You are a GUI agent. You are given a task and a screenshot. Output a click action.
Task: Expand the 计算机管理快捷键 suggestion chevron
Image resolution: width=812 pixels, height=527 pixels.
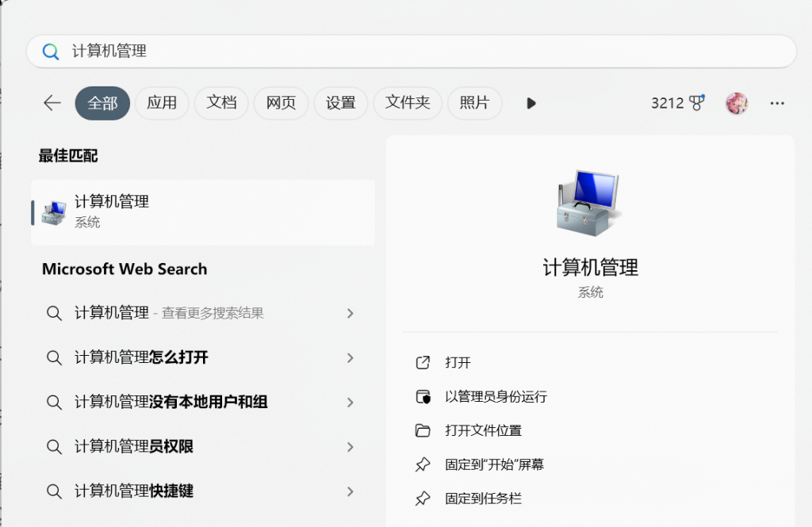(x=350, y=491)
